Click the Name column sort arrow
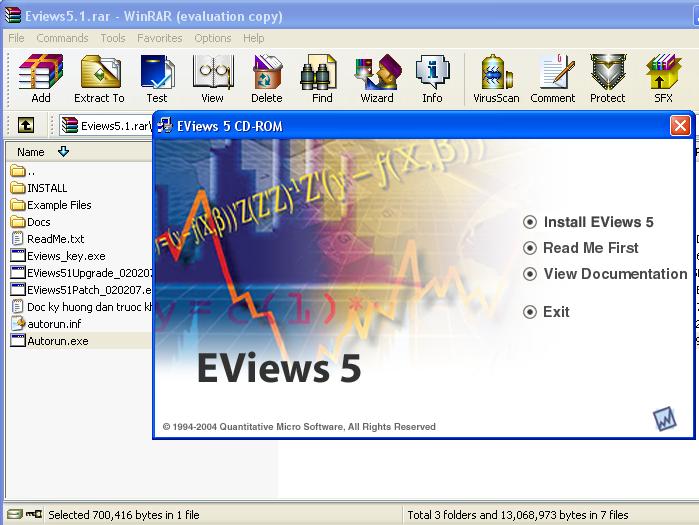This screenshot has height=525, width=699. pos(63,152)
